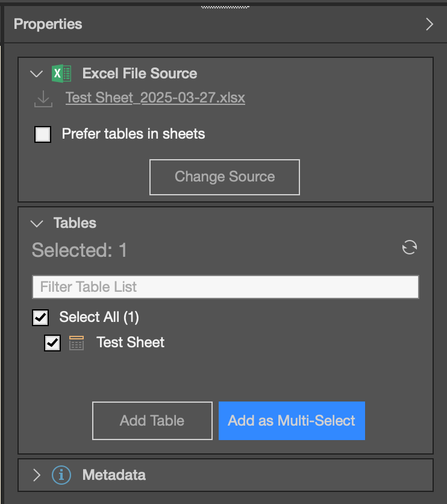Uncheck the Select All (1) checkbox
The width and height of the screenshot is (447, 504).
(x=40, y=318)
